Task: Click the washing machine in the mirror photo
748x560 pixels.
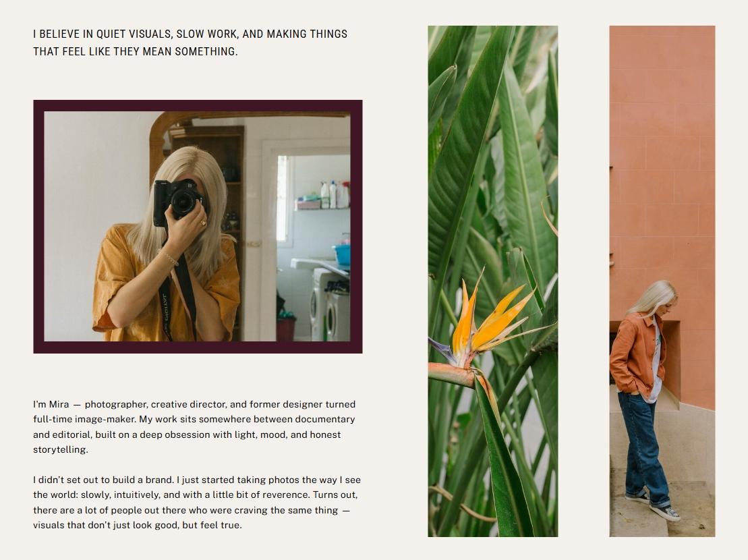Action: 330,309
